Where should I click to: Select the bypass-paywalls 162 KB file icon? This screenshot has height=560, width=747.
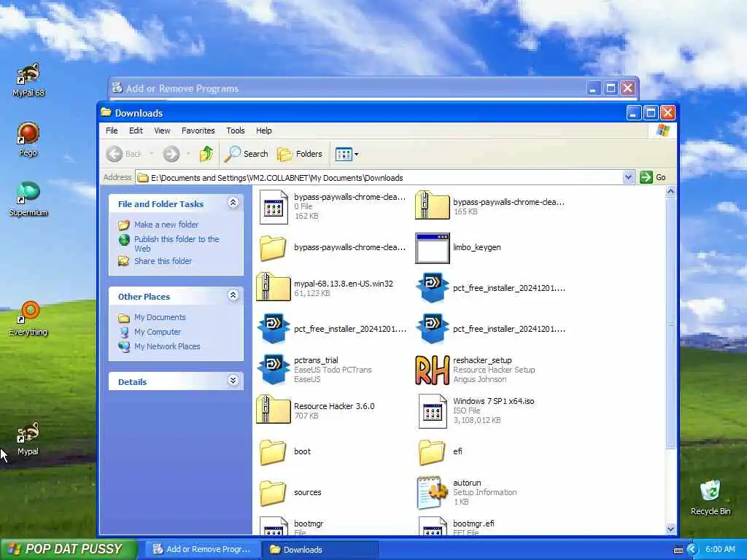(274, 206)
